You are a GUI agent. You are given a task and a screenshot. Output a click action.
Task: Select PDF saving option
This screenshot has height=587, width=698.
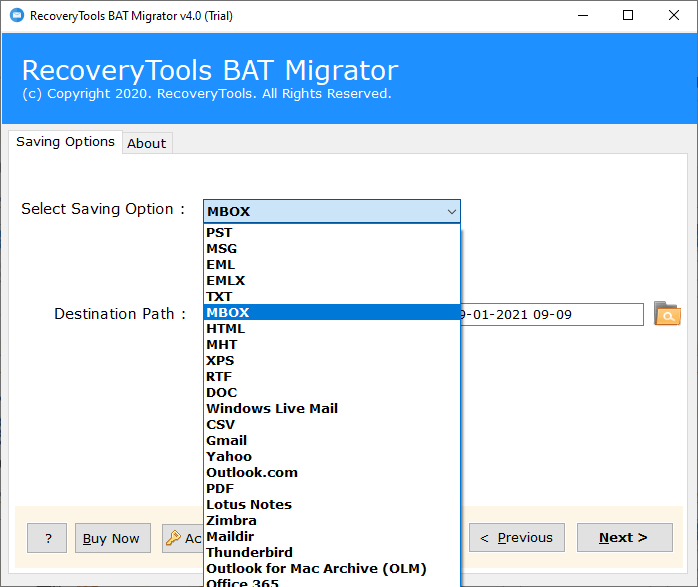point(332,489)
